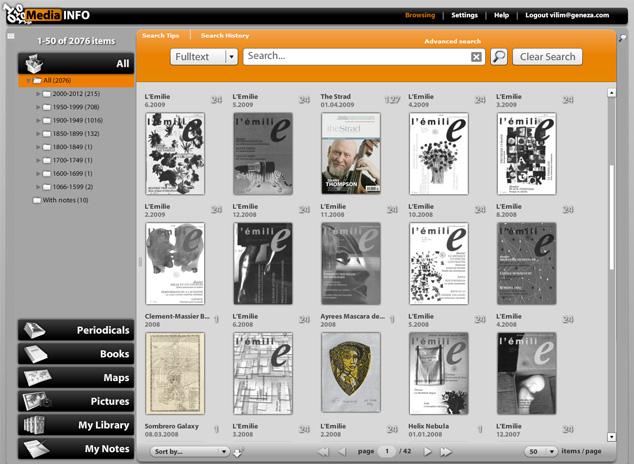The width and height of the screenshot is (634, 464).
Task: Select the All category header
Action: 76,63
